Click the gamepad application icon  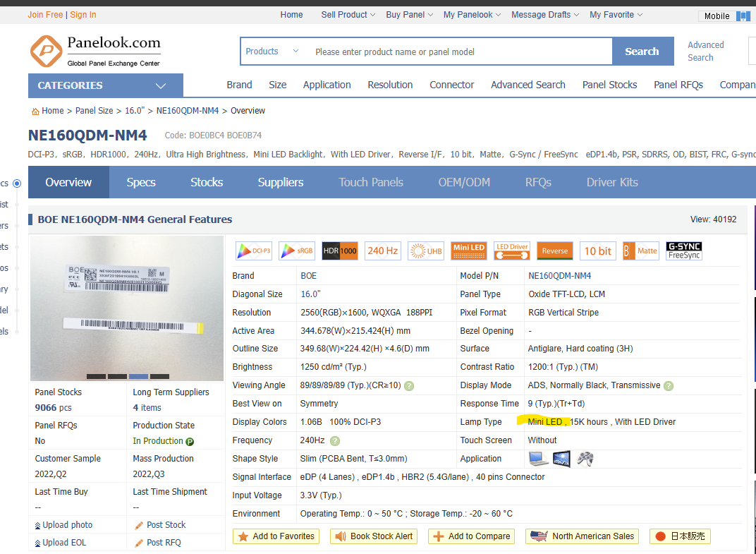[585, 459]
